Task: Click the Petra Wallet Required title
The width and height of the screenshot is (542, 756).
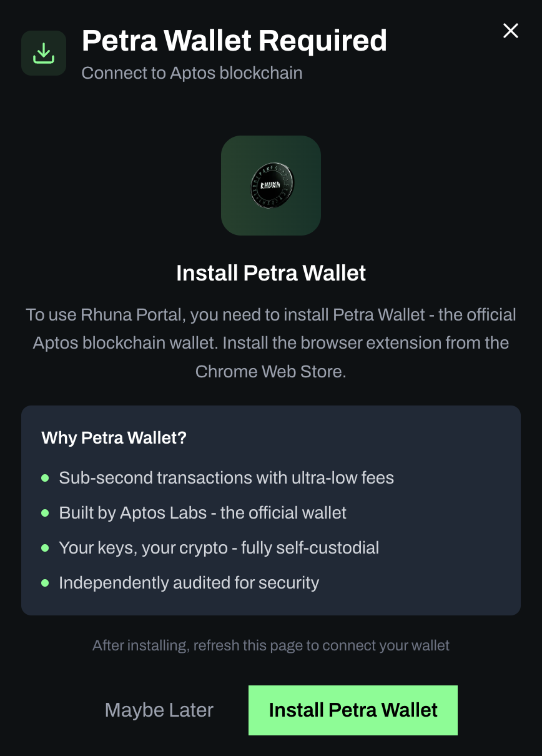Action: (234, 41)
